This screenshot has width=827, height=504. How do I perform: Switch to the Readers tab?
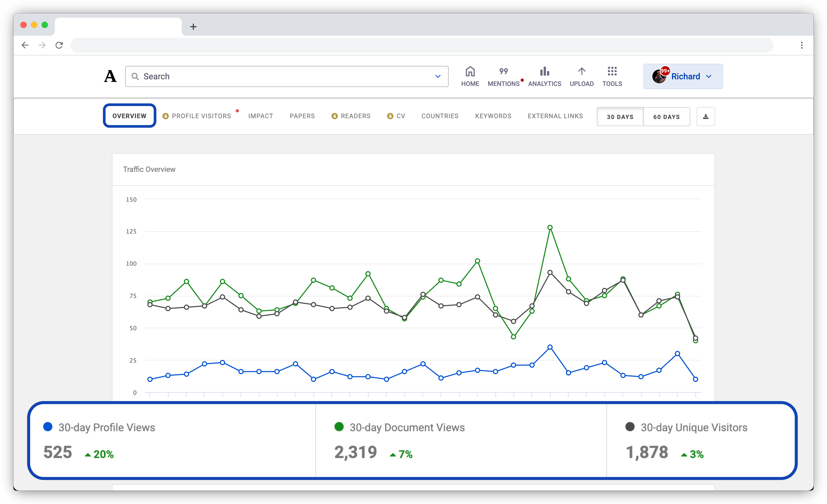(356, 116)
